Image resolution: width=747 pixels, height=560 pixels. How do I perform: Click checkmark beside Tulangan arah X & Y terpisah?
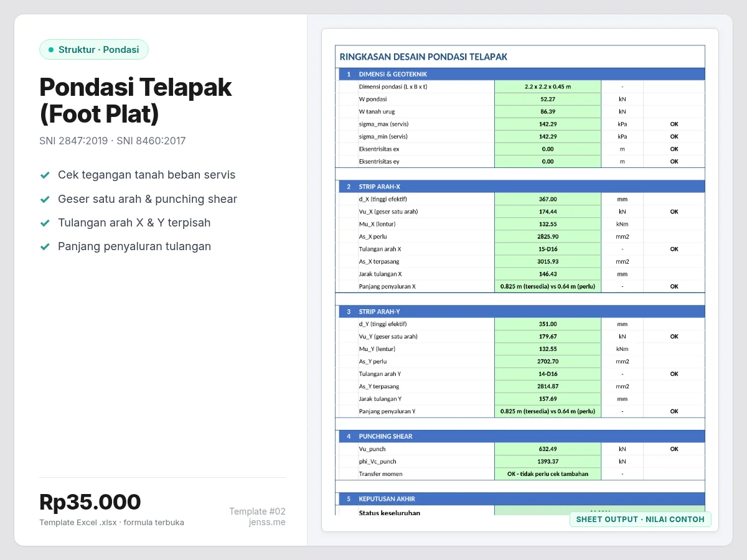45,223
